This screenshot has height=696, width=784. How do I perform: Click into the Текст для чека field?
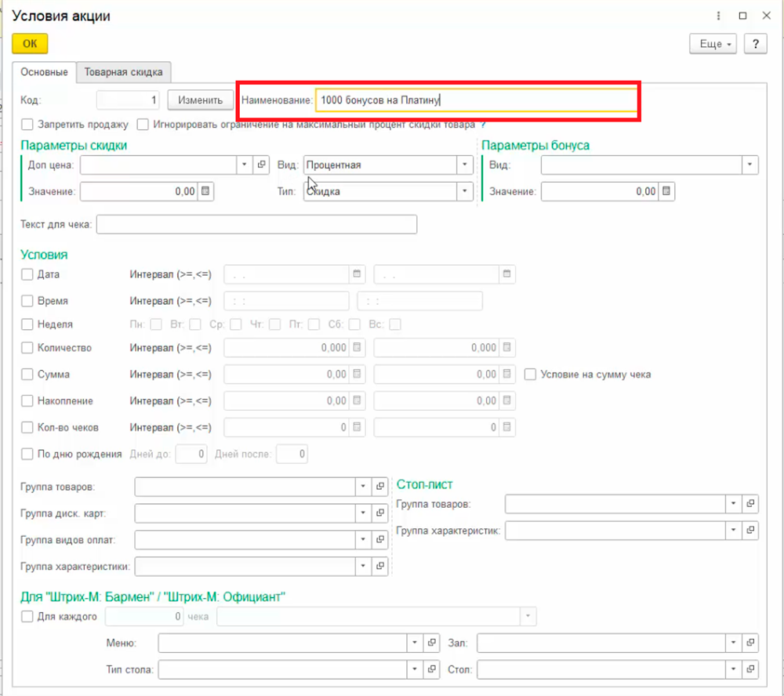click(256, 225)
